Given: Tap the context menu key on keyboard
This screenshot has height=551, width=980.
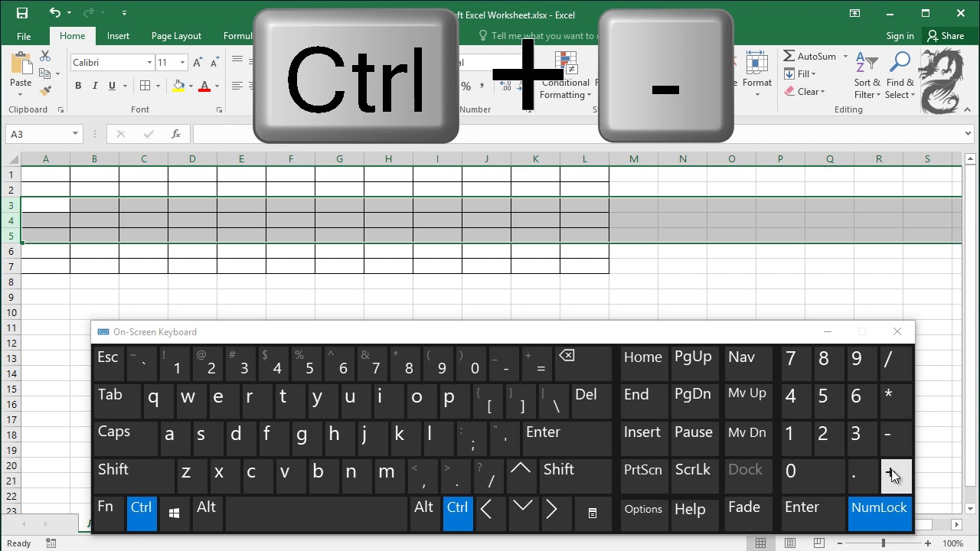Looking at the screenshot, I should (x=592, y=514).
